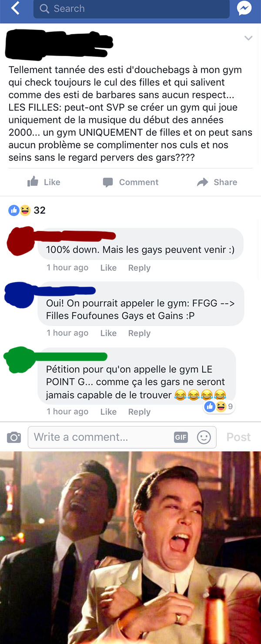The width and height of the screenshot is (261, 644).
Task: Like the 'LE POINT G' comment
Action: [x=108, y=412]
